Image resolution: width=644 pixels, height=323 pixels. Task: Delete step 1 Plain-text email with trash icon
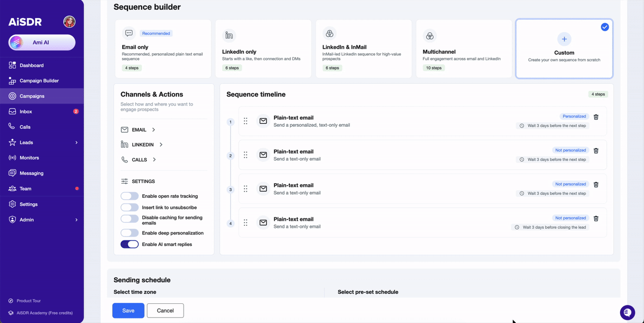[x=596, y=117]
